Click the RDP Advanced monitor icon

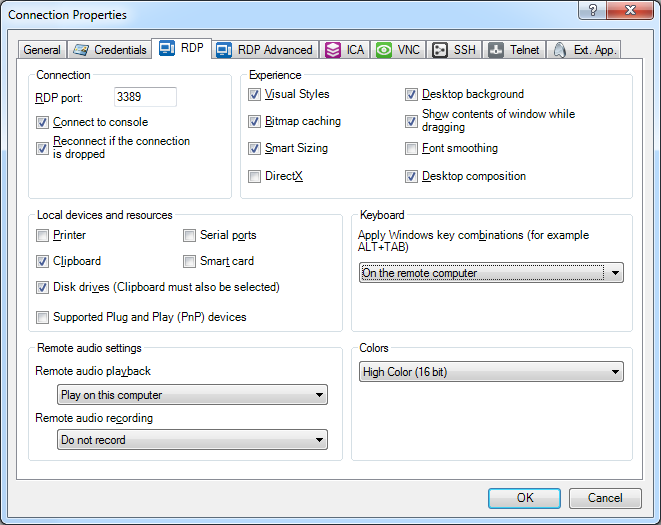pyautogui.click(x=224, y=50)
